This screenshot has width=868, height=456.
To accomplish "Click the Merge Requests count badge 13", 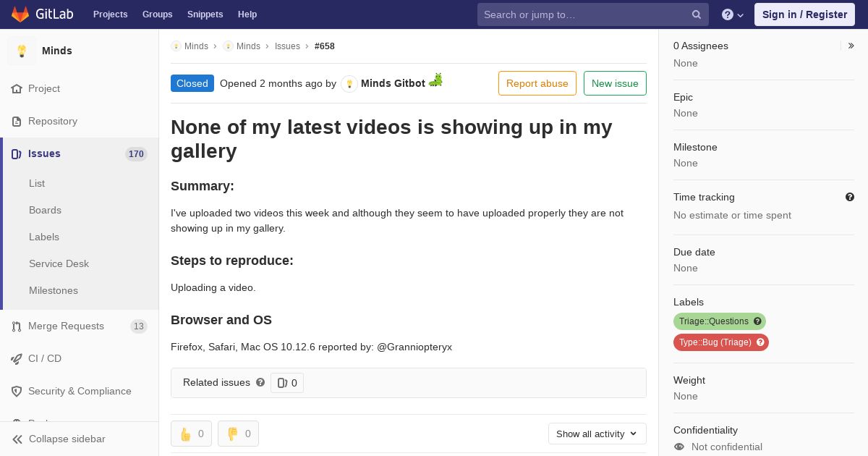I will [x=139, y=326].
